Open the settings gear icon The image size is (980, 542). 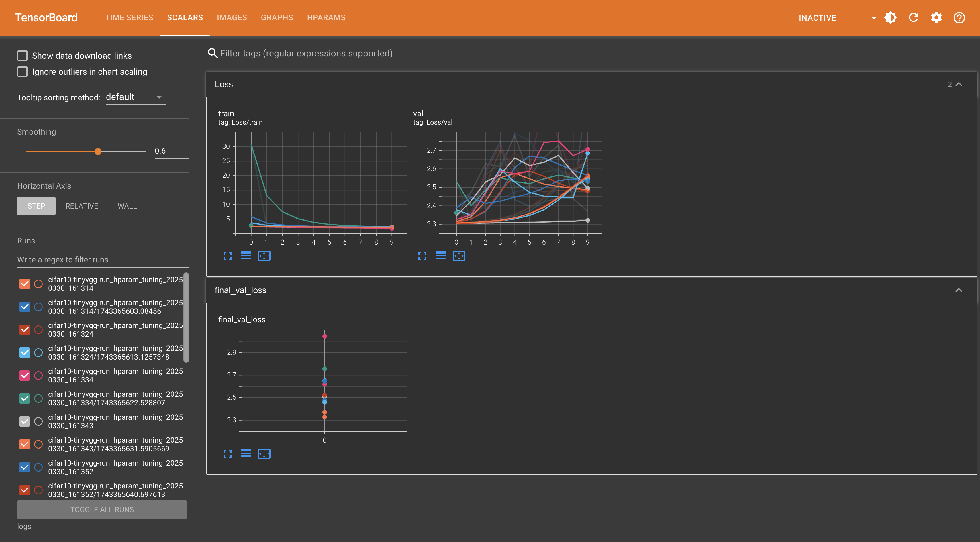936,17
